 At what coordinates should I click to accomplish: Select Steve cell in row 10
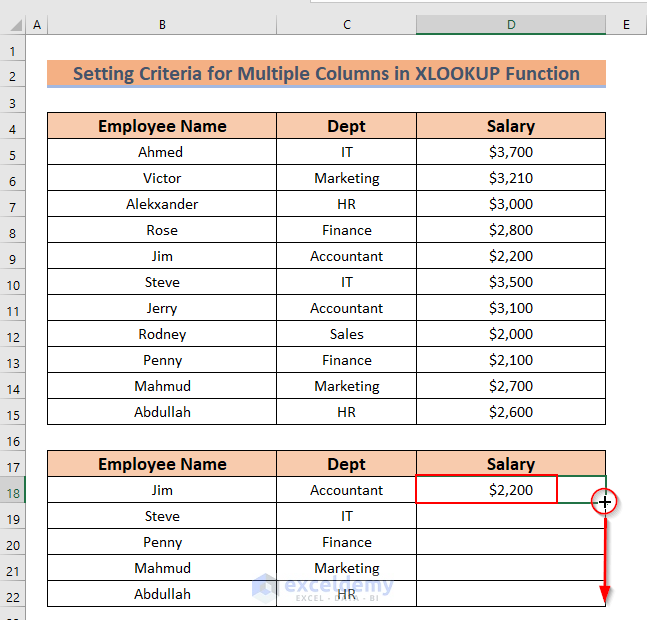pyautogui.click(x=162, y=282)
